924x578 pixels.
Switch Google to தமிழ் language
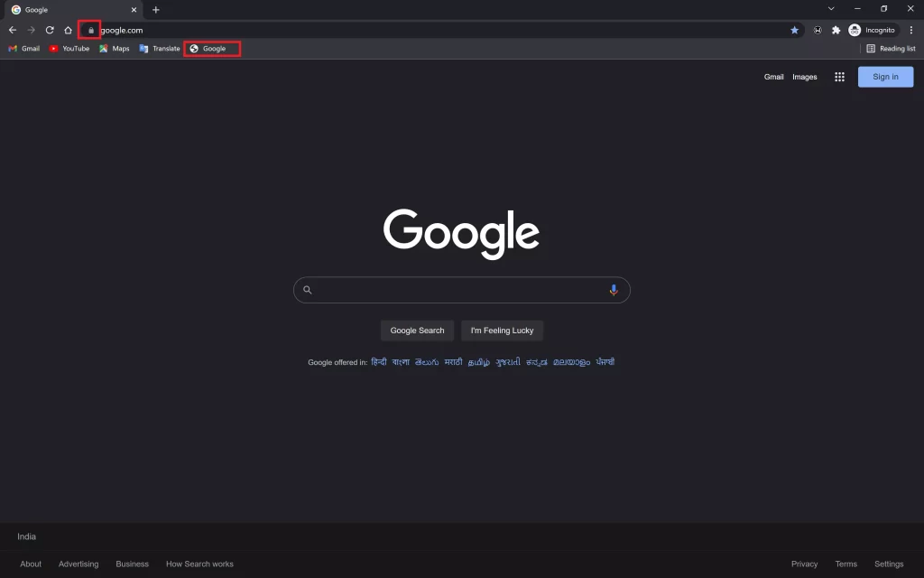pyautogui.click(x=478, y=361)
